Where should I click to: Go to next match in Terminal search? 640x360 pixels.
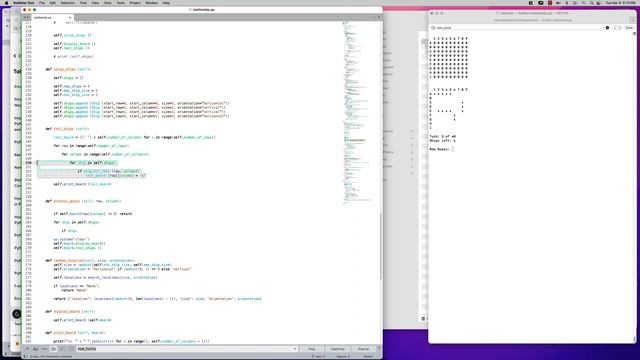[x=620, y=28]
